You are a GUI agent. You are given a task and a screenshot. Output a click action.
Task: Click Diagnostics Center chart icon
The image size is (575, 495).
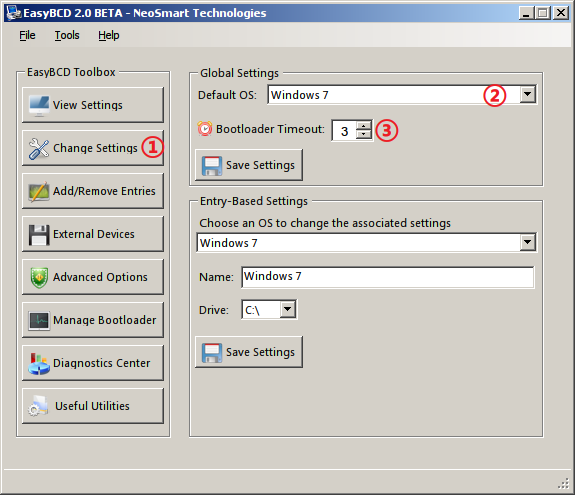click(39, 364)
